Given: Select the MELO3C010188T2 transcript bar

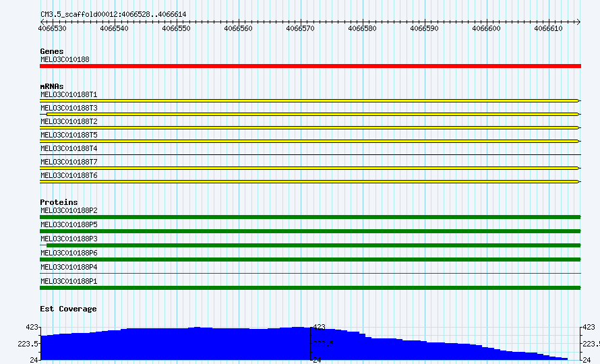Looking at the screenshot, I should 310,127.
